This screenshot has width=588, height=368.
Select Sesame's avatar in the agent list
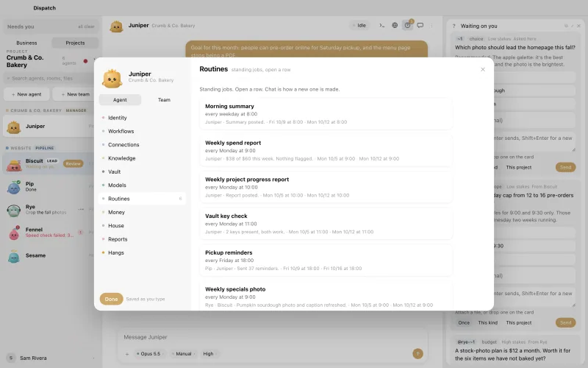[14, 256]
